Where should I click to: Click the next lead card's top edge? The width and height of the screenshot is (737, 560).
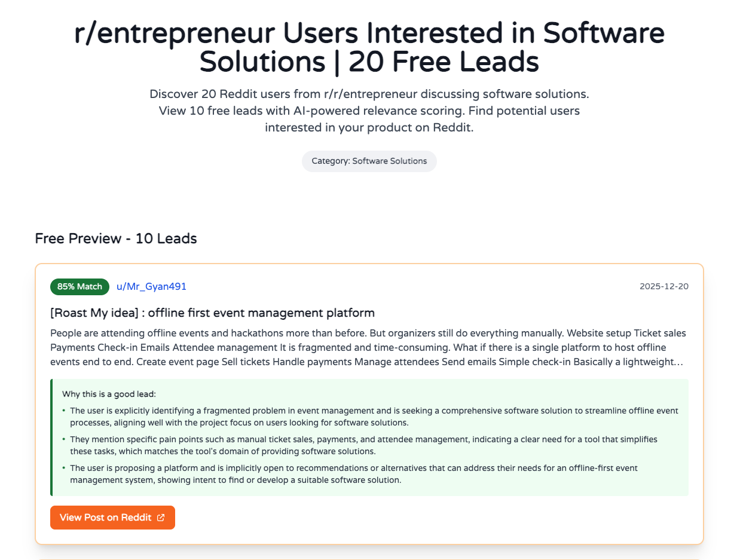pos(369,559)
